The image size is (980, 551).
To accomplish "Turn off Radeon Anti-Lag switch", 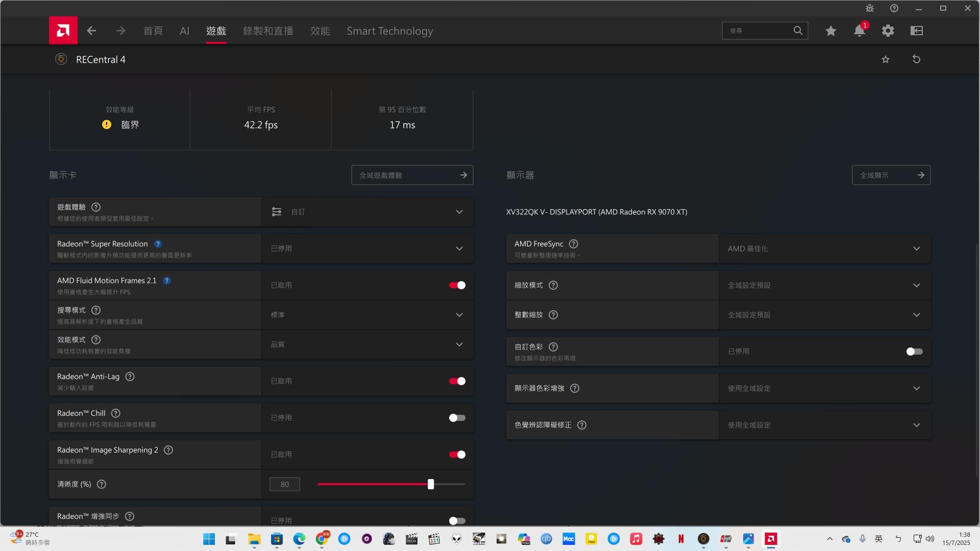I will pos(457,381).
